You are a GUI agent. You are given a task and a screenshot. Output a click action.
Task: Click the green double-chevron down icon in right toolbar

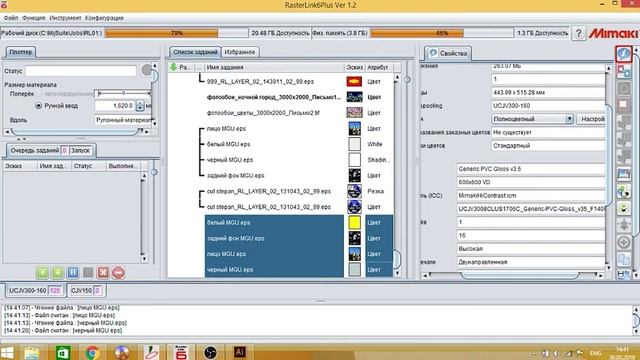tap(623, 208)
